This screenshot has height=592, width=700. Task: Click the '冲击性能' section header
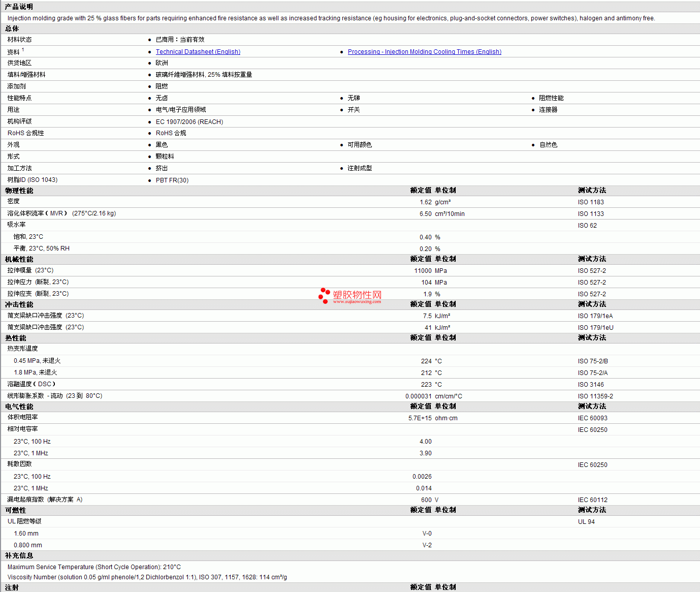19,304
